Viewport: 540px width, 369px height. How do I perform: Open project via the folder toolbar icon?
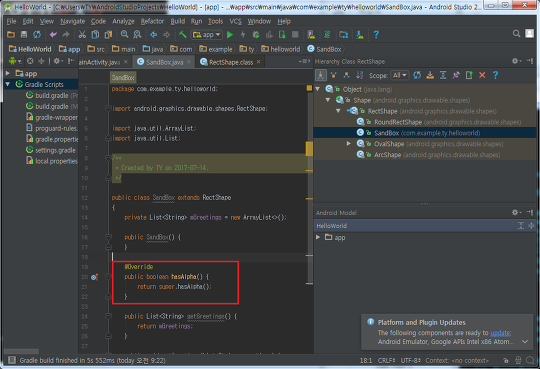coord(11,34)
